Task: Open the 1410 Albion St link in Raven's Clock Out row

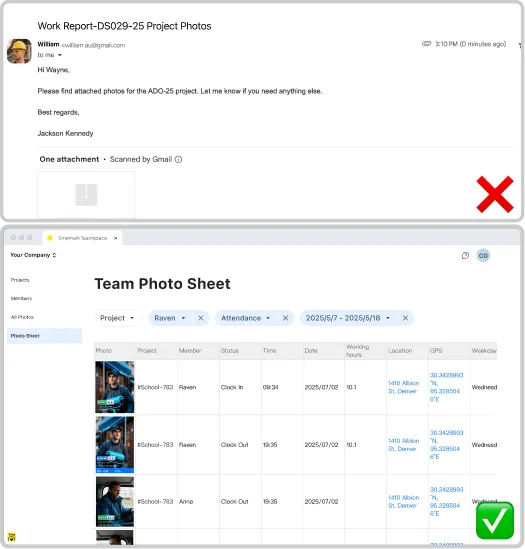Action: tap(403, 445)
